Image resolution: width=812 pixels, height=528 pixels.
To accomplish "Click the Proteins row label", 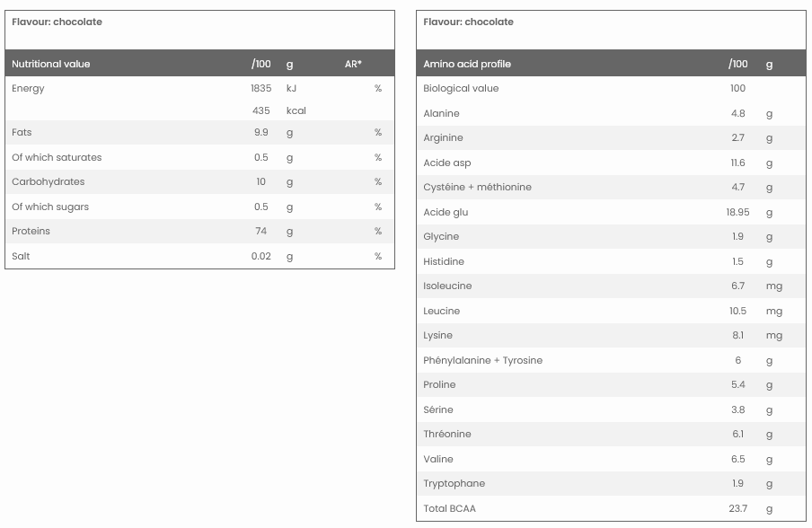I will (x=31, y=231).
